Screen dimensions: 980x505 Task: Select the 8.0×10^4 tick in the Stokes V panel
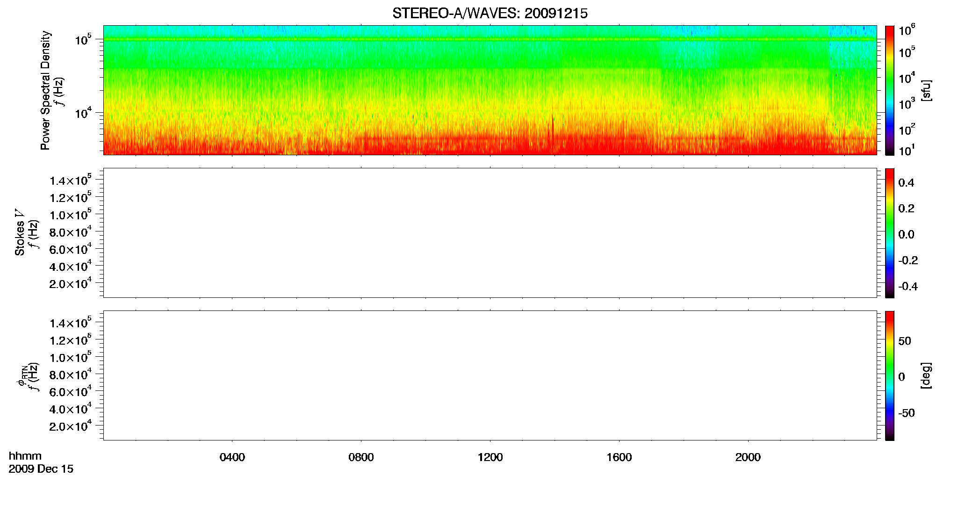(71, 231)
